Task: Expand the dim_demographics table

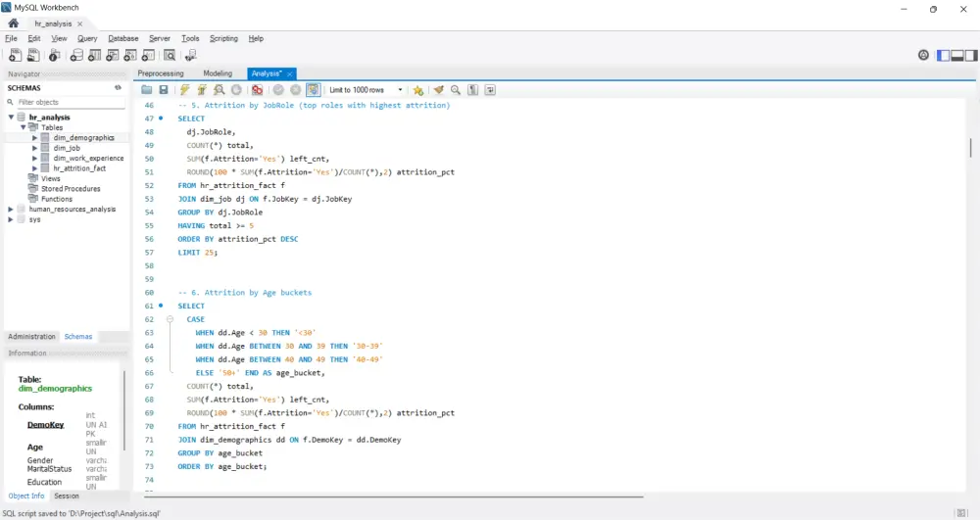Action: pyautogui.click(x=35, y=138)
